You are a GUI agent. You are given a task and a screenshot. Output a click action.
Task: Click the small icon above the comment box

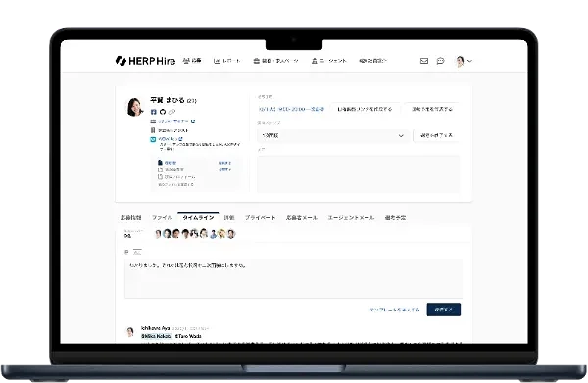126,252
